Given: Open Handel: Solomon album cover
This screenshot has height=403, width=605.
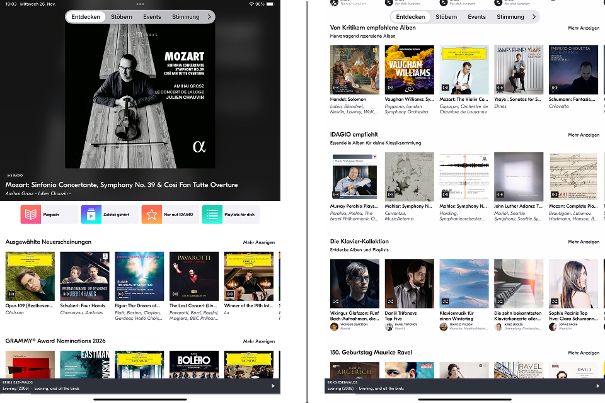Looking at the screenshot, I should 355,70.
